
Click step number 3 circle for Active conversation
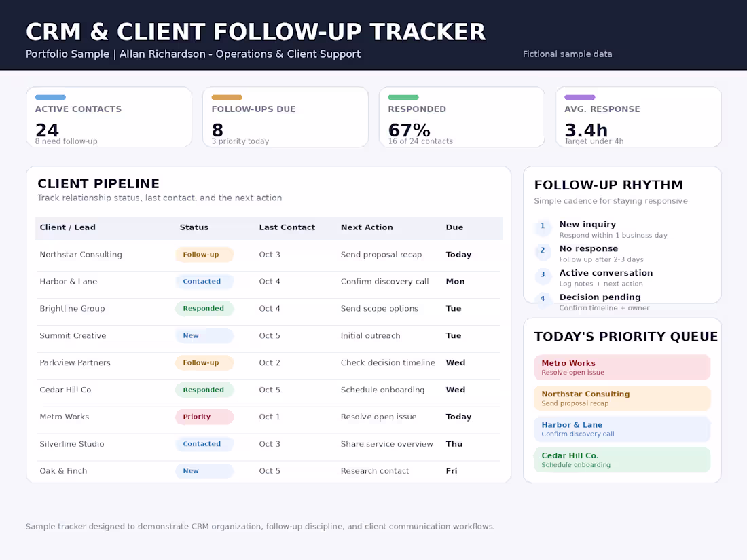tap(542, 275)
